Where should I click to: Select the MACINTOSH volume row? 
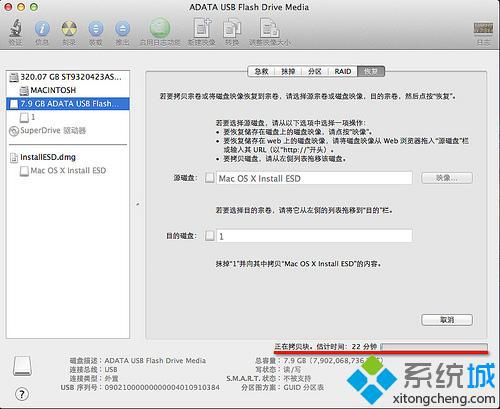(68, 90)
